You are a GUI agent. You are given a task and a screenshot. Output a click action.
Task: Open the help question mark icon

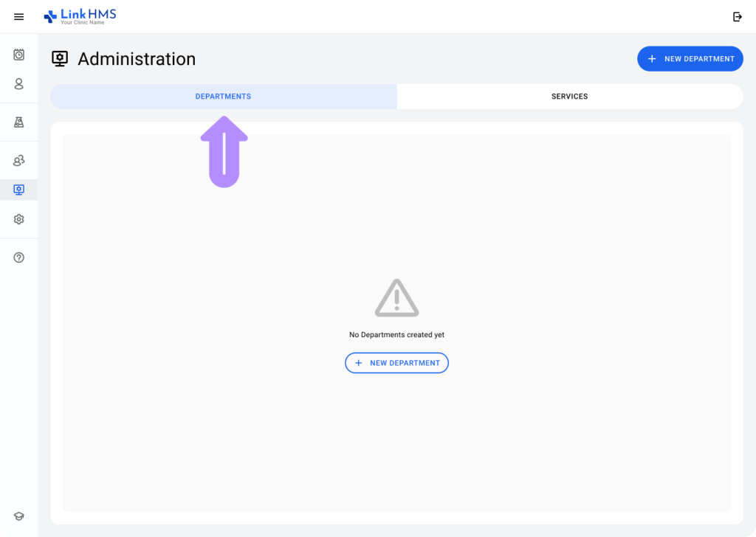18,257
